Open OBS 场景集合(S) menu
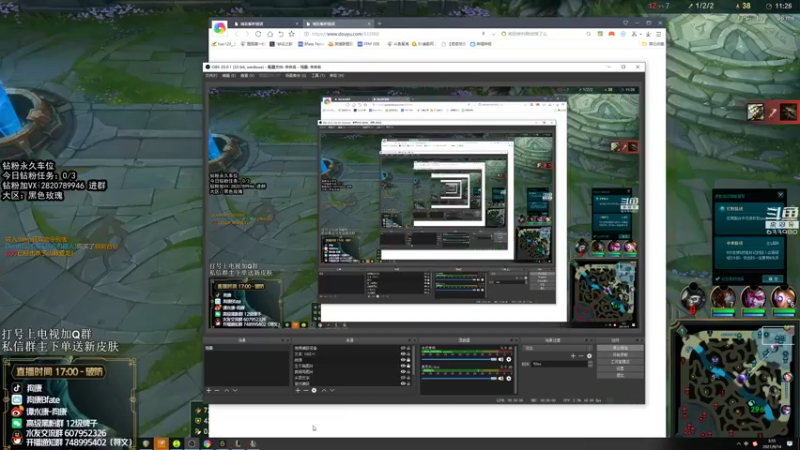The height and width of the screenshot is (450, 800). tap(295, 76)
